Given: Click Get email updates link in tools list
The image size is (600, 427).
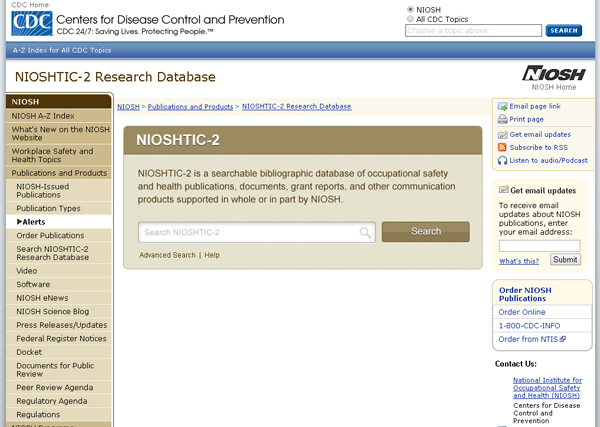Looking at the screenshot, I should click(x=540, y=135).
